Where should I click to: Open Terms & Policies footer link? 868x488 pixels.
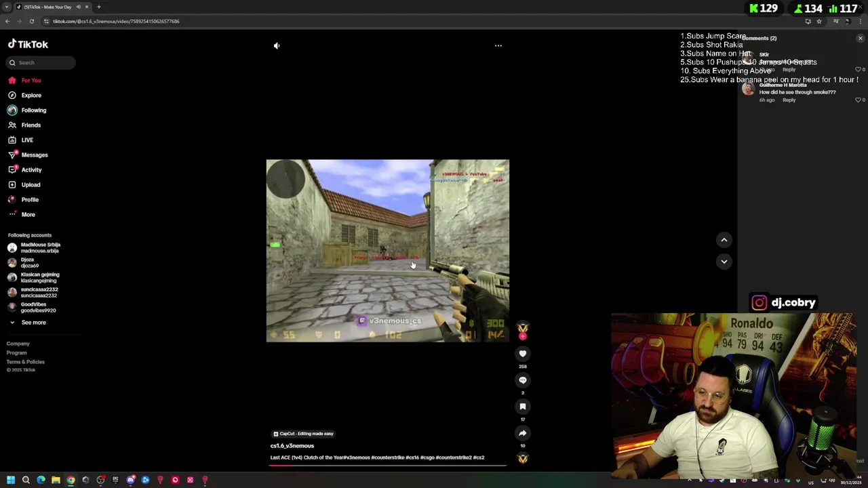coord(26,362)
